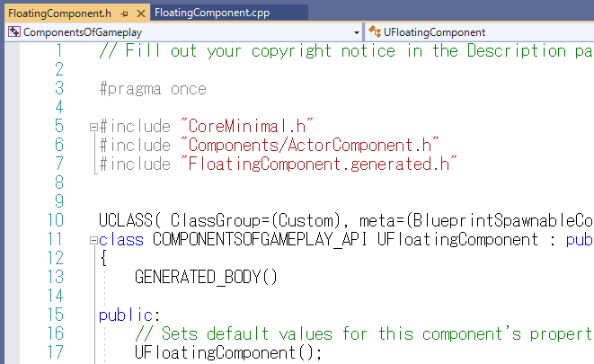
Task: Click the ComponentsOfGameplay project icon
Action: 14,31
